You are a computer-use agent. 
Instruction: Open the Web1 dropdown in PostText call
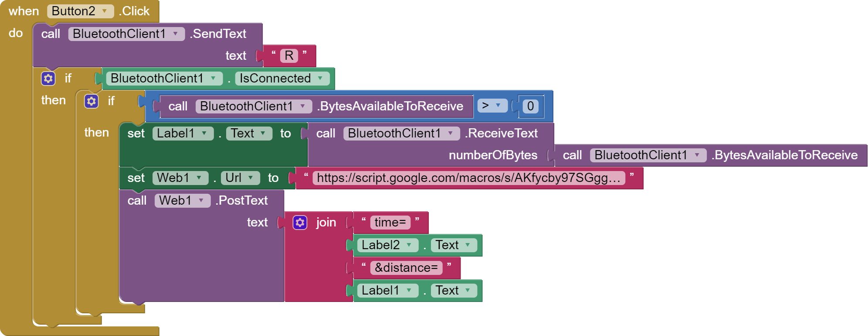[182, 201]
